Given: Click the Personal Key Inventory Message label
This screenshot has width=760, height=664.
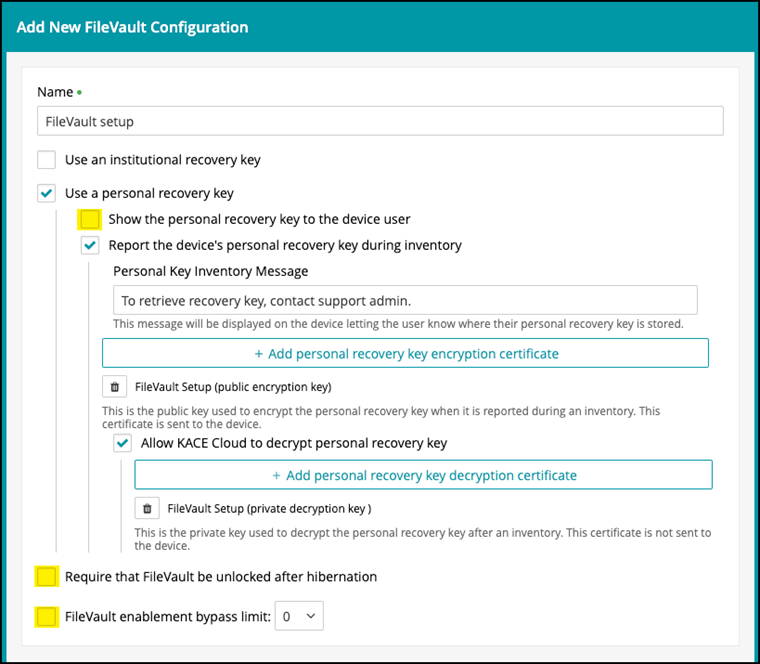Looking at the screenshot, I should [x=210, y=271].
